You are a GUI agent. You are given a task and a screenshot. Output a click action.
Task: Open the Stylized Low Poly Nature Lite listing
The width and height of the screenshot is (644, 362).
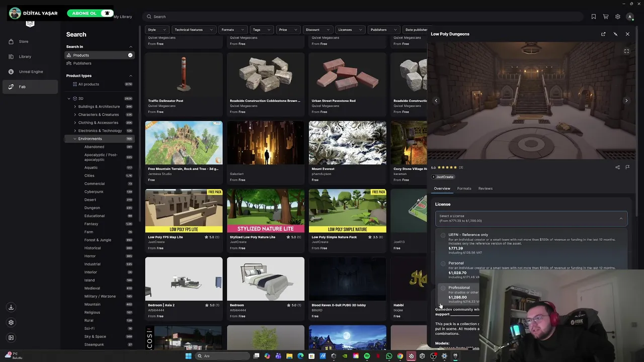point(266,220)
